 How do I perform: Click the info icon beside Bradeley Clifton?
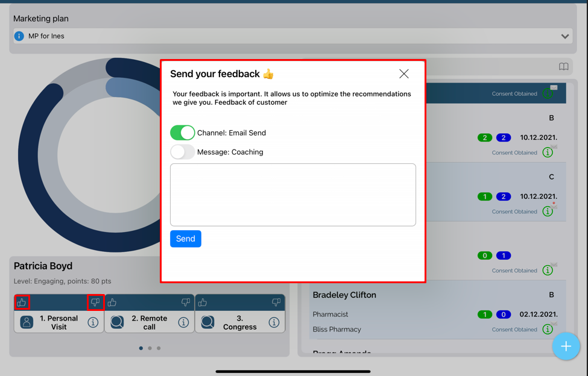coord(548,329)
